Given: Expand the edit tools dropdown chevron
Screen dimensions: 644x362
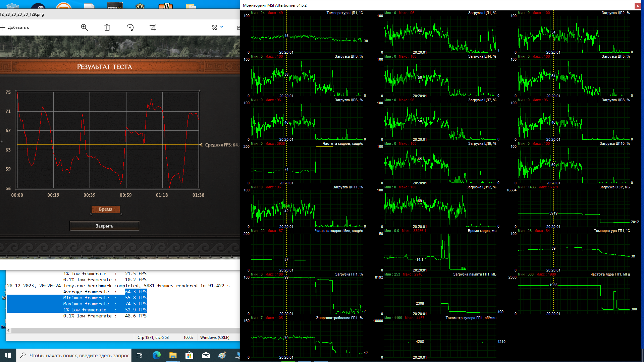Looking at the screenshot, I should (x=222, y=27).
